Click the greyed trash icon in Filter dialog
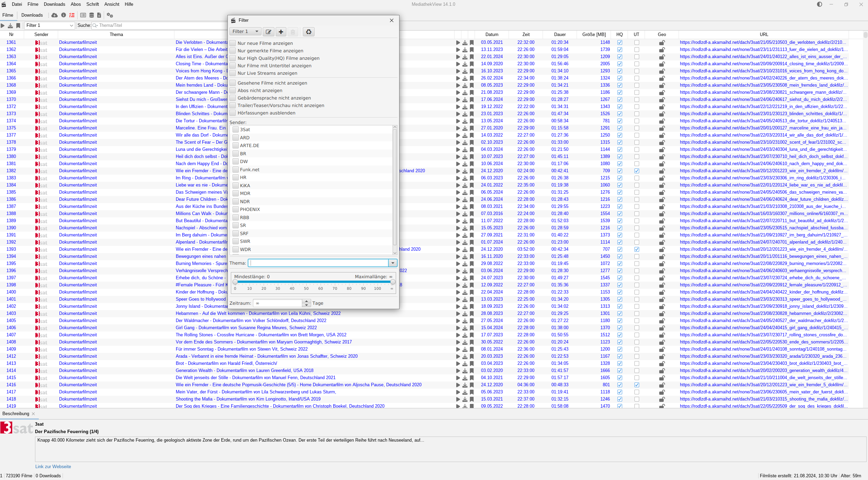868x480 pixels. [293, 32]
